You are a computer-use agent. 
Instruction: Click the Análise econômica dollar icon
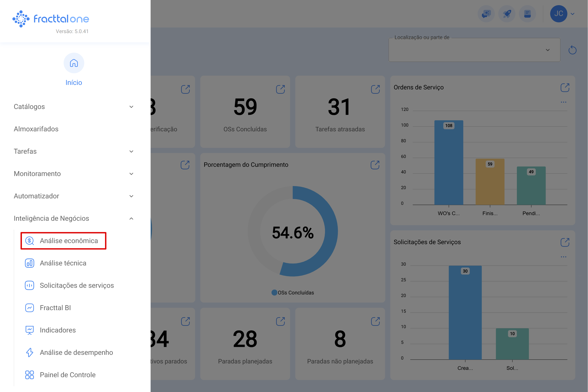tap(29, 241)
